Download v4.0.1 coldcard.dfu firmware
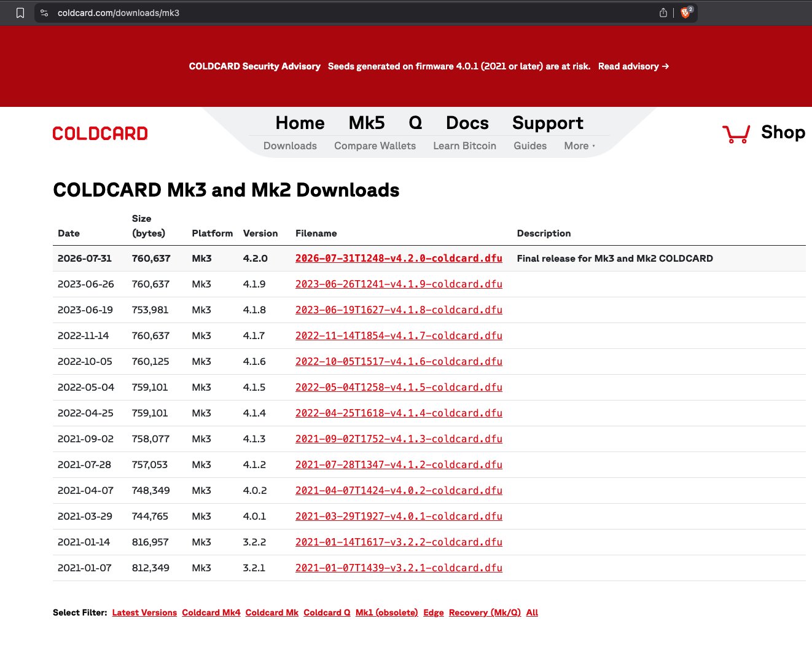The image size is (812, 653). pos(399,517)
